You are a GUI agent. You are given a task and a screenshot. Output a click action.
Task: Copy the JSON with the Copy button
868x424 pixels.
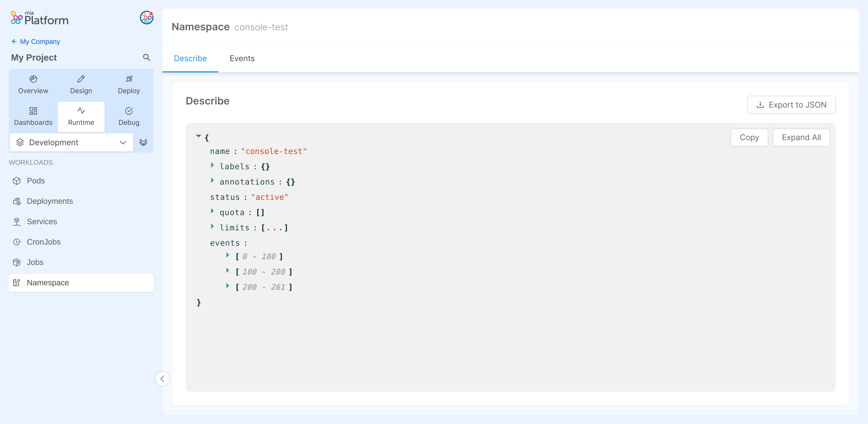tap(749, 138)
